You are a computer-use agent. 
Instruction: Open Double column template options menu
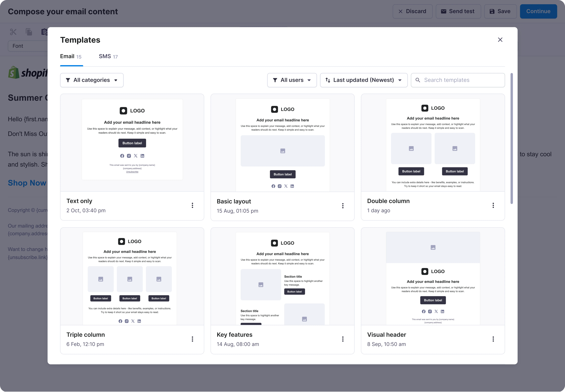(493, 205)
